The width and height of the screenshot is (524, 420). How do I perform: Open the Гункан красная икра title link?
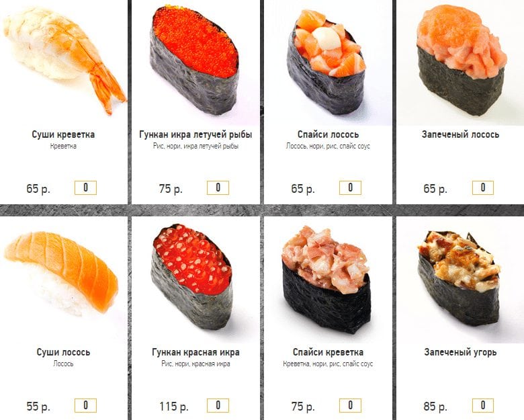(x=196, y=352)
